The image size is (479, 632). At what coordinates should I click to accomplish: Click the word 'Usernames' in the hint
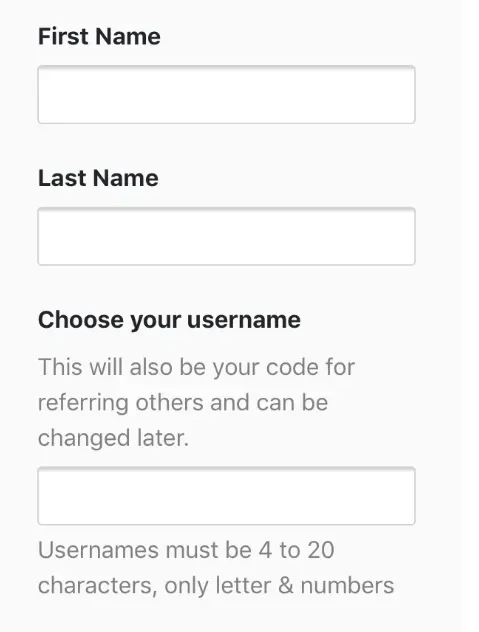[x=98, y=550]
